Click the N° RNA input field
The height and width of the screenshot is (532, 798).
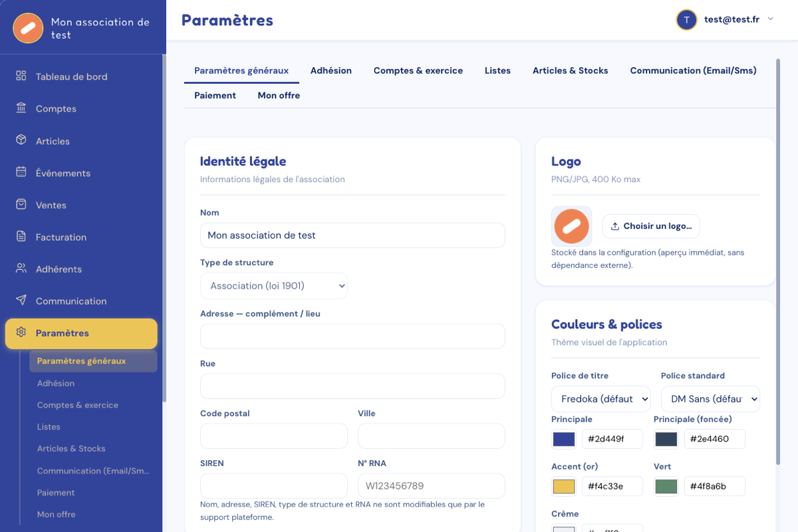432,486
